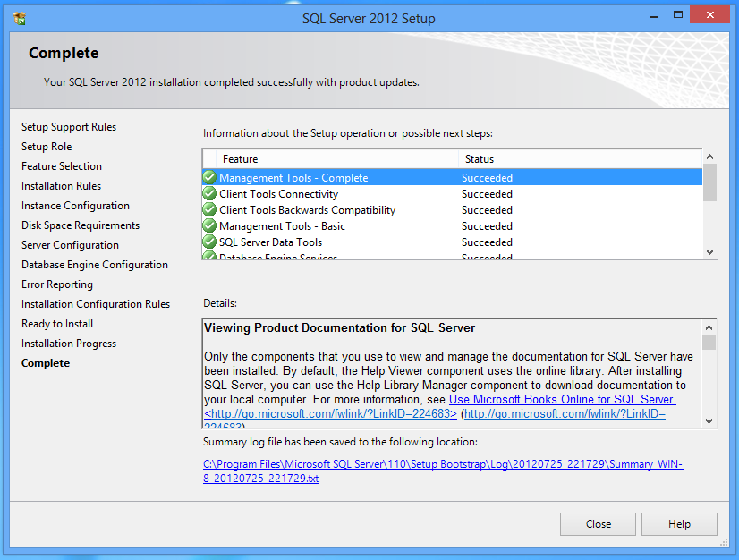Open the Use Microsoft Books Online for SQL Server link
The height and width of the screenshot is (560, 739).
563,399
